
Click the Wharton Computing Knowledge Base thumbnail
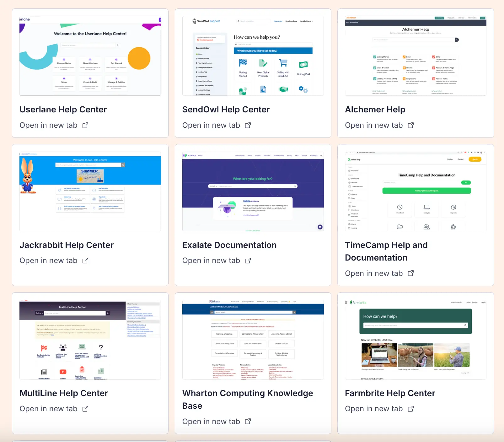253,340
